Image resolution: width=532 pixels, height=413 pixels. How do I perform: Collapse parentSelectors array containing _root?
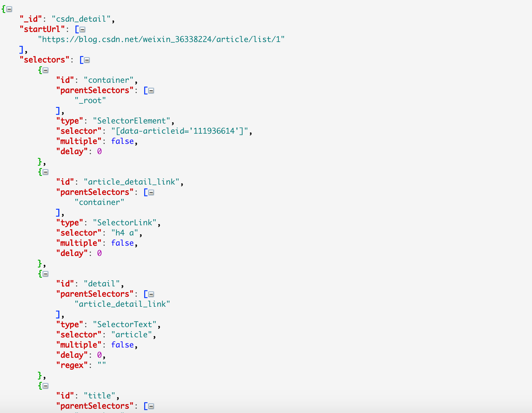151,91
